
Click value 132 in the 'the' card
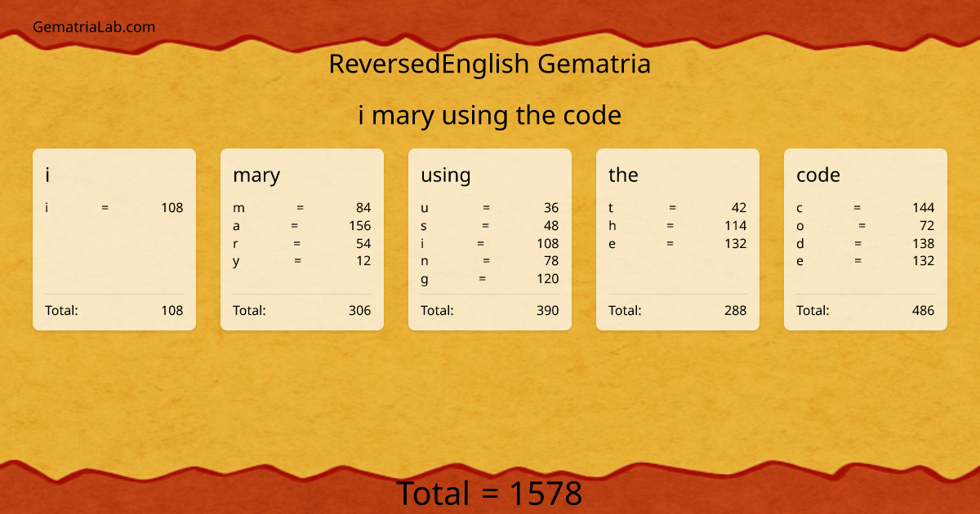(x=736, y=243)
